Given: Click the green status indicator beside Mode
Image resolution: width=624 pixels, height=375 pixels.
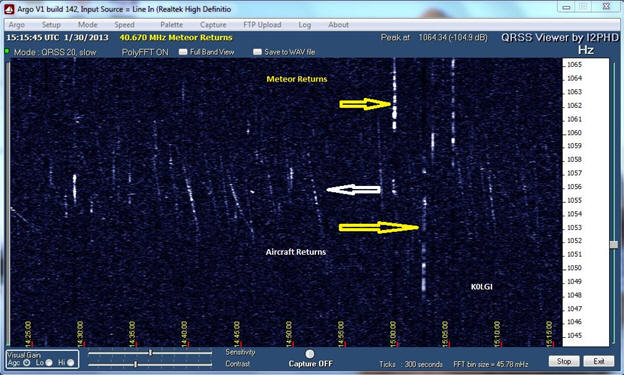Looking at the screenshot, I should pyautogui.click(x=6, y=51).
